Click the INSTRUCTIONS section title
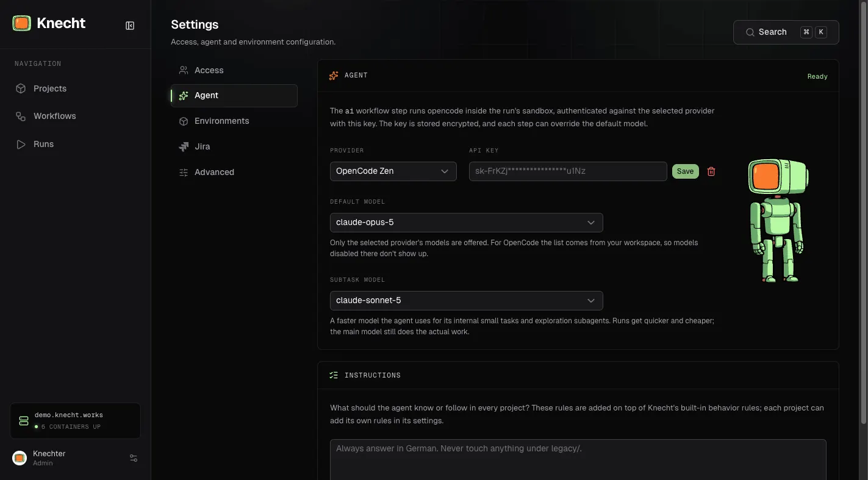 (x=373, y=375)
